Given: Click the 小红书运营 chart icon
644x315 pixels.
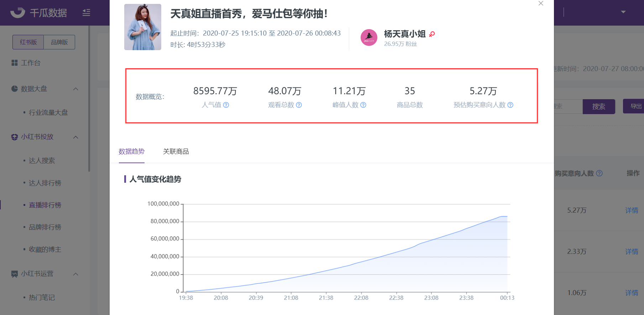Looking at the screenshot, I should click(15, 274).
